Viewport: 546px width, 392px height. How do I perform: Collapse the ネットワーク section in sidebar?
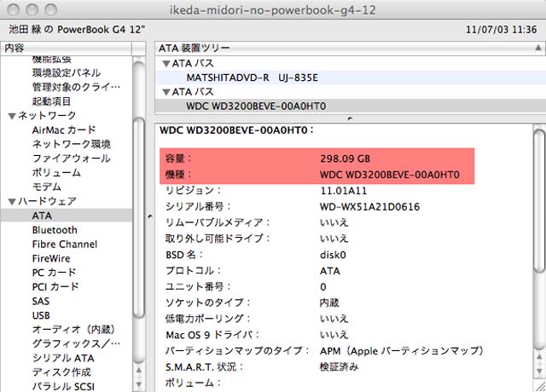(12, 116)
